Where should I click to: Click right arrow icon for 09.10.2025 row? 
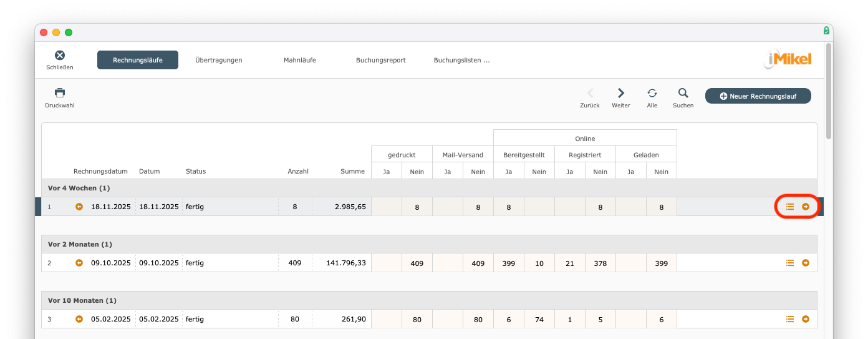point(806,263)
